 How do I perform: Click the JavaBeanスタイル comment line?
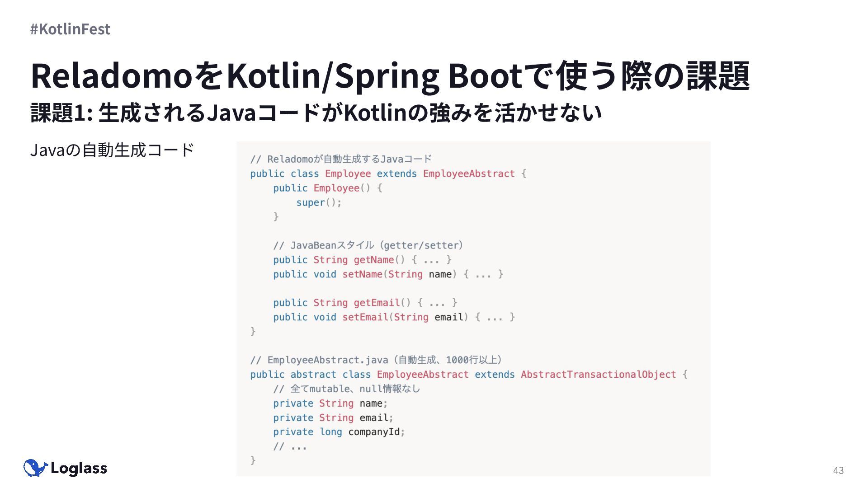[x=368, y=245]
